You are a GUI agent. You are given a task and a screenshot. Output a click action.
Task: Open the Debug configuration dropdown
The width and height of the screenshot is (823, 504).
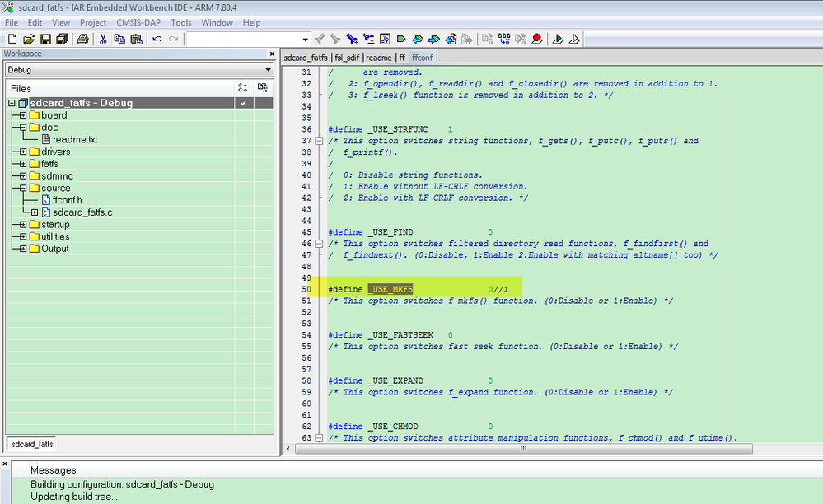pos(268,70)
